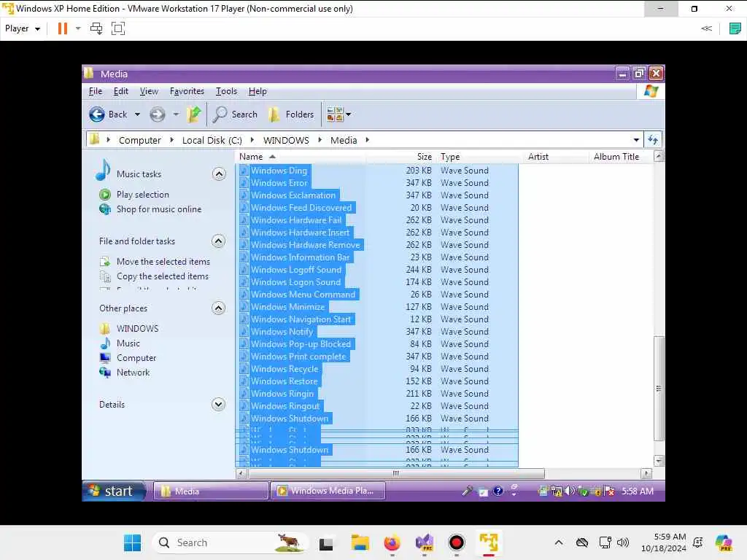Go up one folder level icon
Viewport: 747px width, 560px height.
tap(193, 114)
